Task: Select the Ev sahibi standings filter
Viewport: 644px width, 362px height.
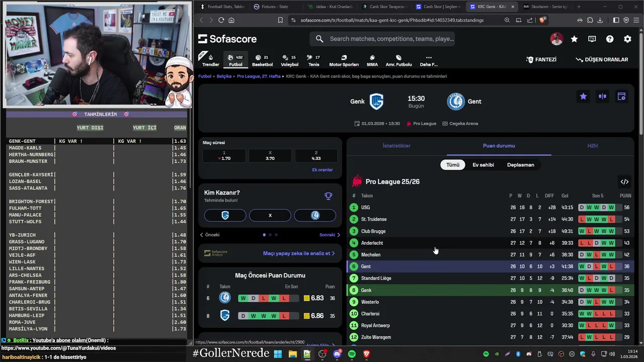Action: tap(483, 165)
